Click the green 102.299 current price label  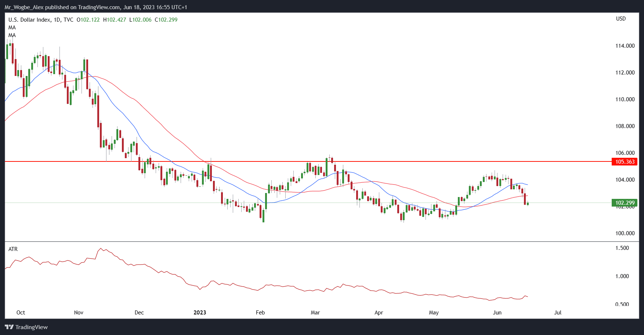point(625,203)
